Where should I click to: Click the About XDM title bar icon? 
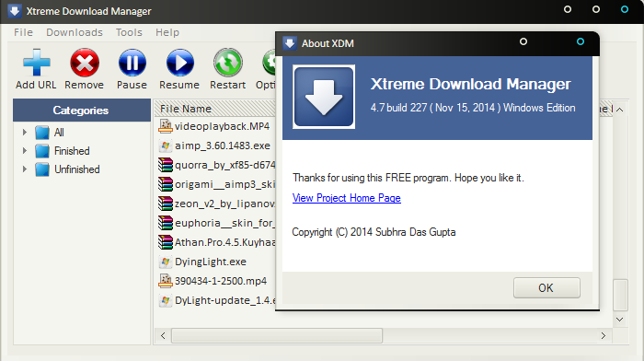pyautogui.click(x=290, y=43)
